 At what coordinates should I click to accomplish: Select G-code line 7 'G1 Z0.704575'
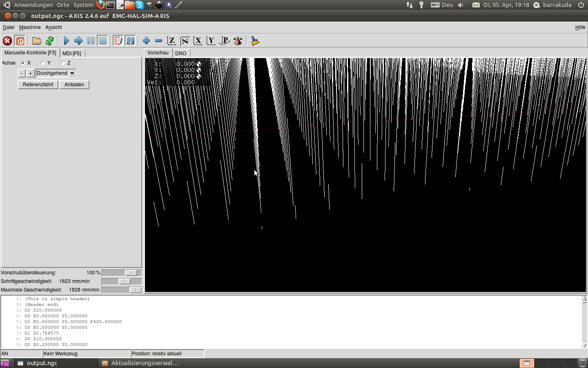pos(42,333)
